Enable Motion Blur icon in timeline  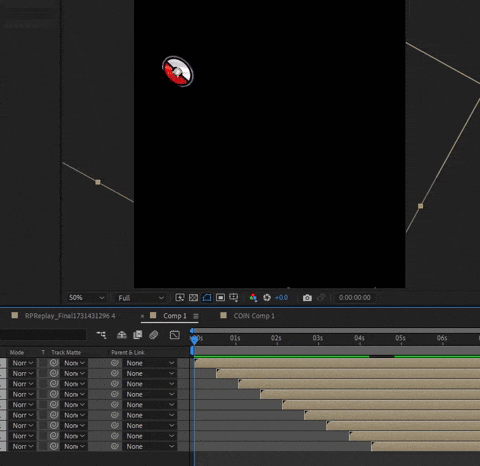click(x=153, y=334)
